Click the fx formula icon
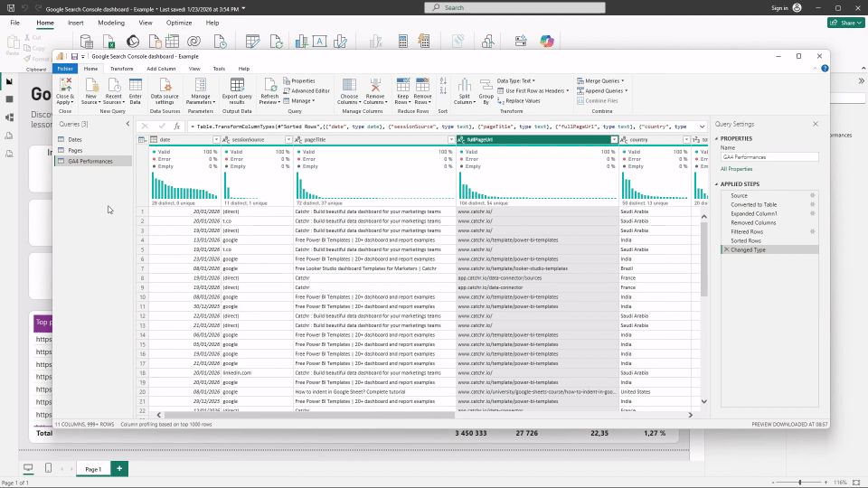 coord(176,127)
